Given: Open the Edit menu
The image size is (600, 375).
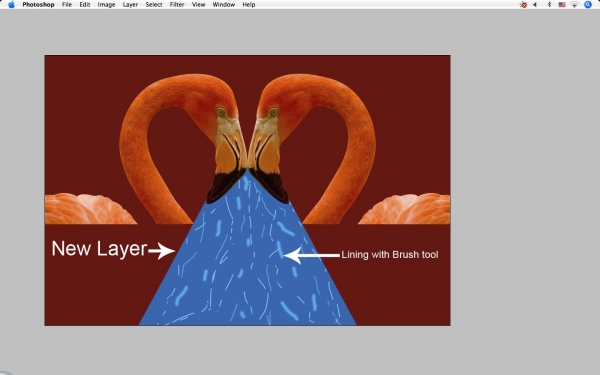Looking at the screenshot, I should (85, 5).
